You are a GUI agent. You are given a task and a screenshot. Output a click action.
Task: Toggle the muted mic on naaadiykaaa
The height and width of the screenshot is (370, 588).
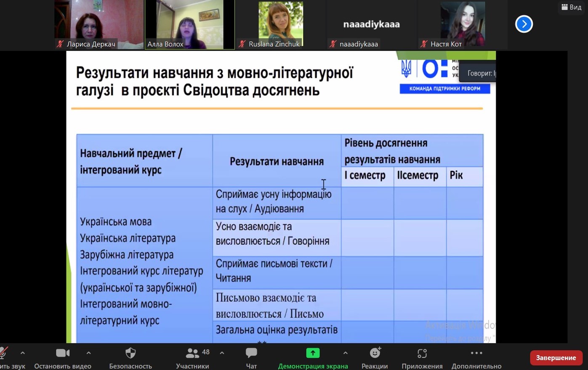point(332,44)
